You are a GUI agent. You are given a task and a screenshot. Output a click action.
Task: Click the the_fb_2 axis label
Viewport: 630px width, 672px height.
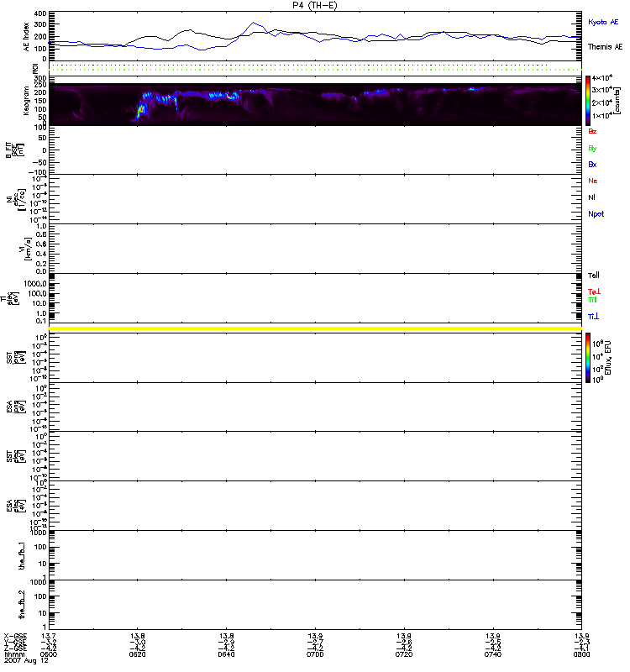(x=22, y=605)
